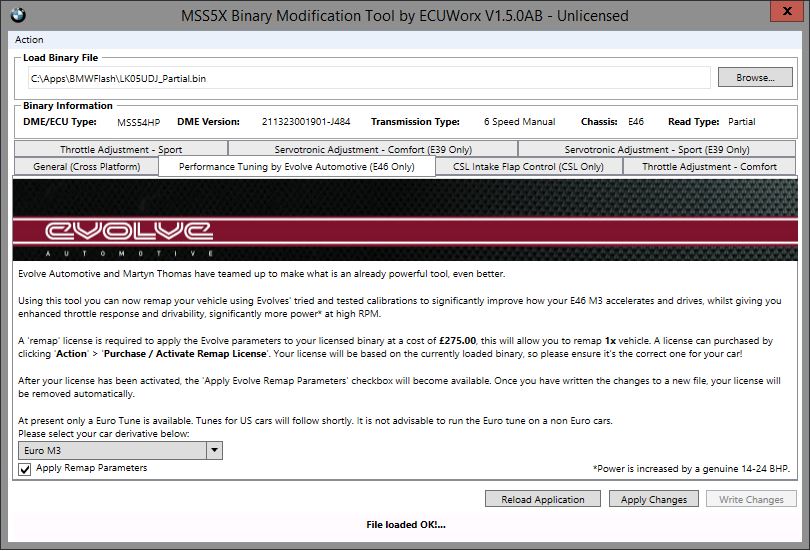Switch to Throttle Adjustment - Comfort tab
Screen dimensions: 810x551
tap(709, 167)
